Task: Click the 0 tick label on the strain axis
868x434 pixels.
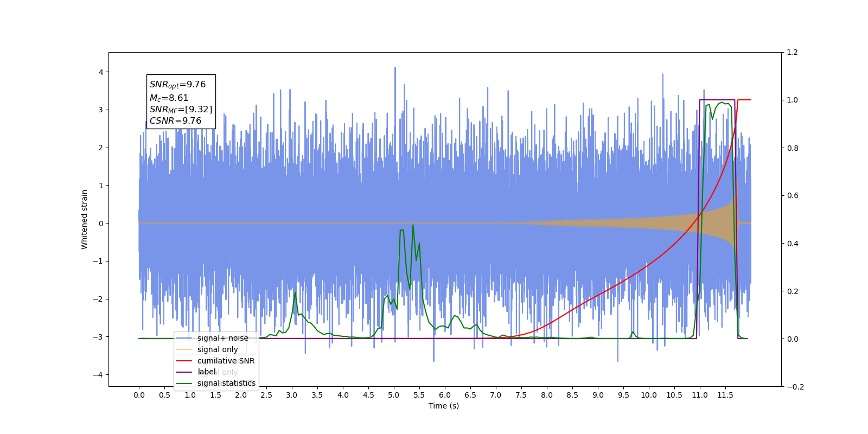Action: click(x=101, y=224)
